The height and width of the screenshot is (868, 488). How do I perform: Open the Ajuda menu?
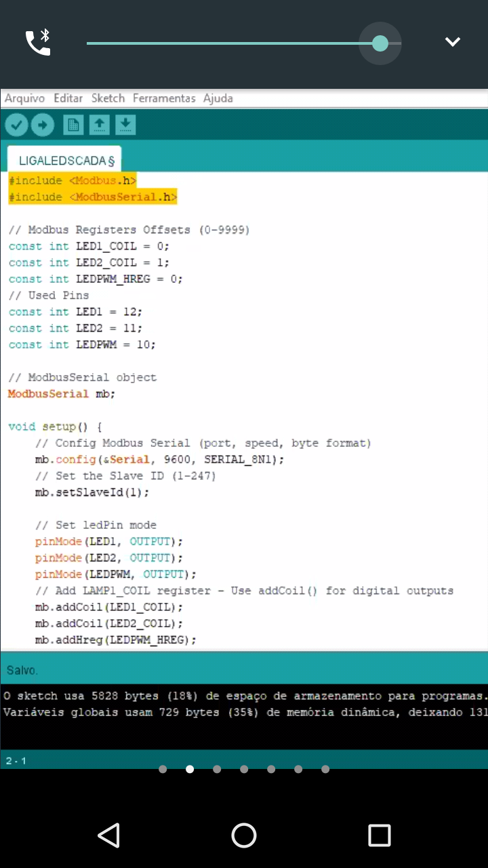218,98
